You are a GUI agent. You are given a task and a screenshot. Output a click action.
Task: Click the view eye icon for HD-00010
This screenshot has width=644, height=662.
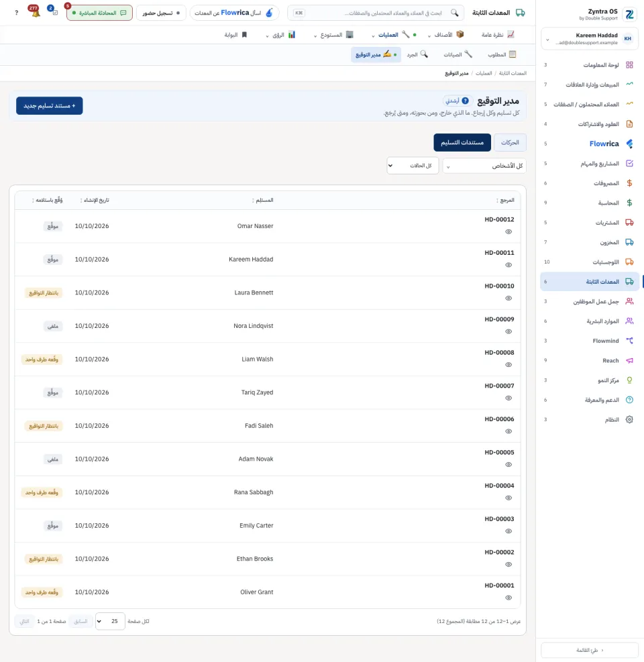(508, 298)
